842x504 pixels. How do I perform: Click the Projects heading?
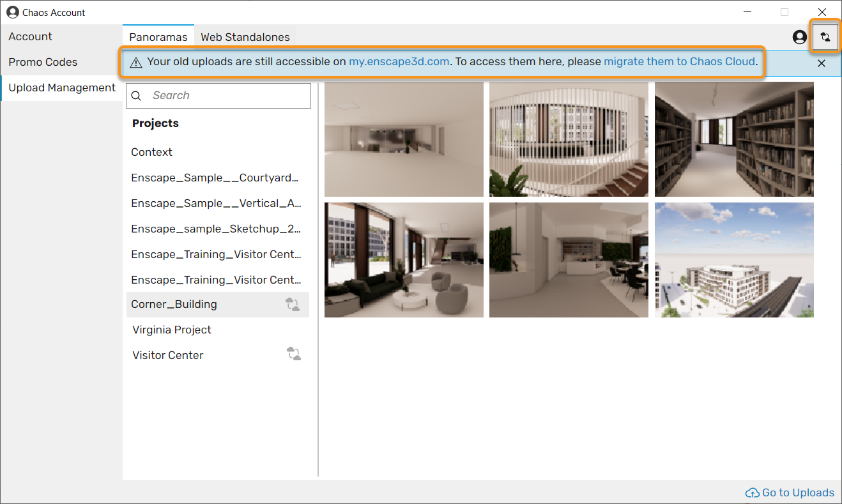[x=155, y=123]
